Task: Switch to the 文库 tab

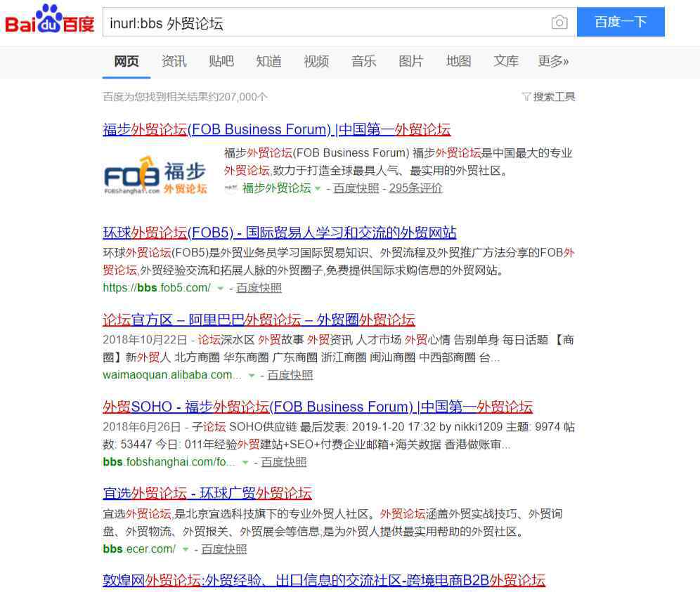Action: (506, 61)
